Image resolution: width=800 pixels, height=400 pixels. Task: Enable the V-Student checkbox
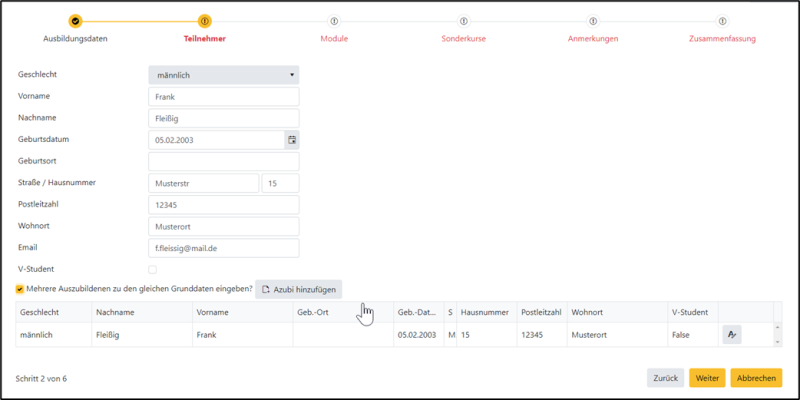(x=153, y=269)
